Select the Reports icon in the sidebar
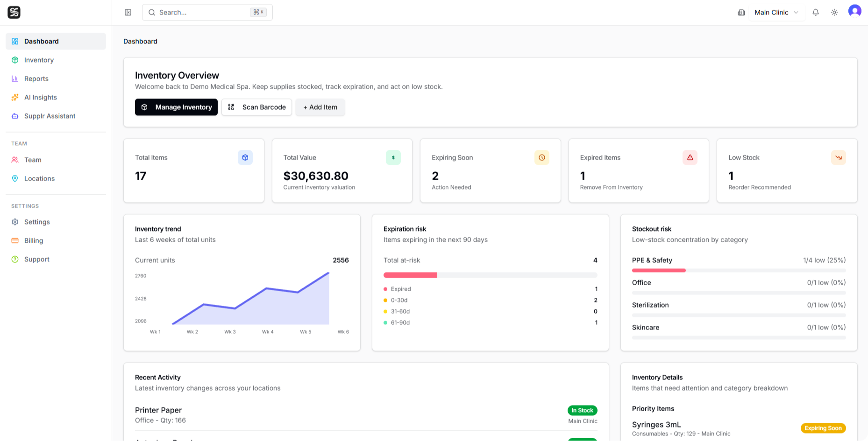 point(15,78)
